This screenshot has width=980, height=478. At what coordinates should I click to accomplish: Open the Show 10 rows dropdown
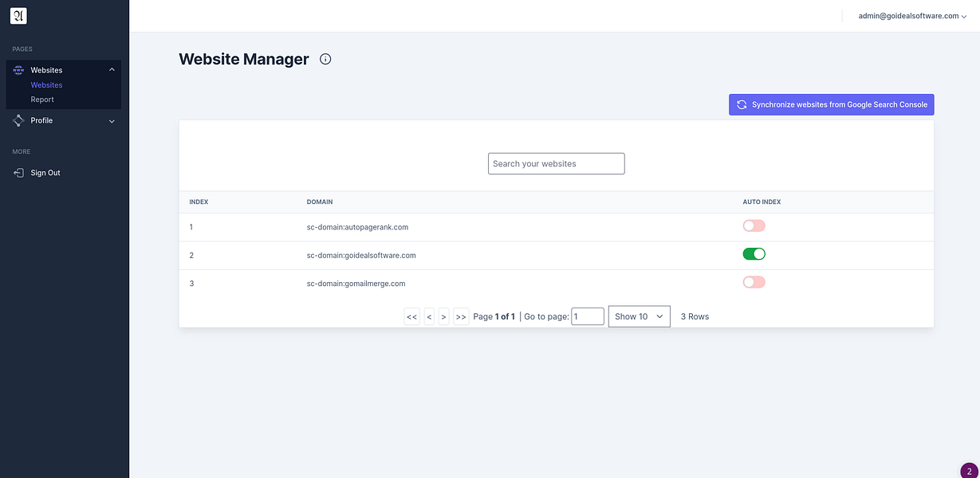[639, 316]
